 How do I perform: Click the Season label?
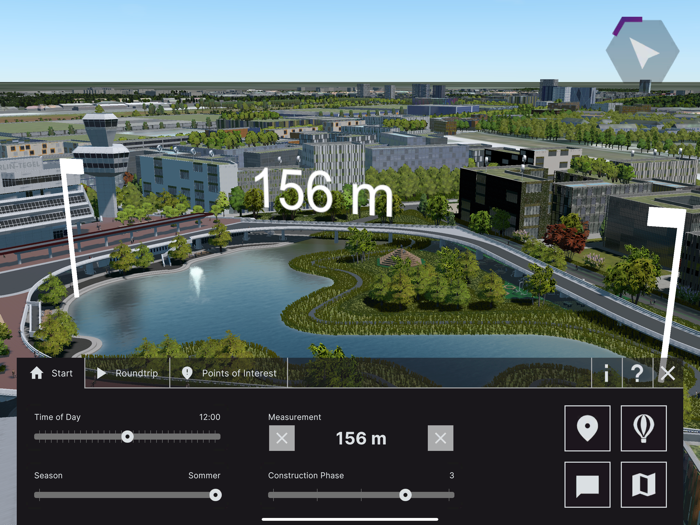tap(48, 475)
